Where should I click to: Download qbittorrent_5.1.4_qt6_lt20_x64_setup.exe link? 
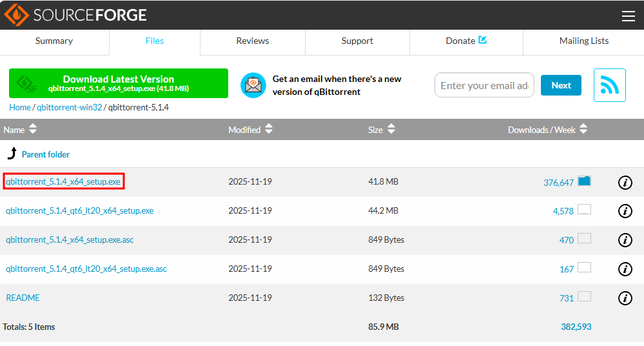coord(80,210)
